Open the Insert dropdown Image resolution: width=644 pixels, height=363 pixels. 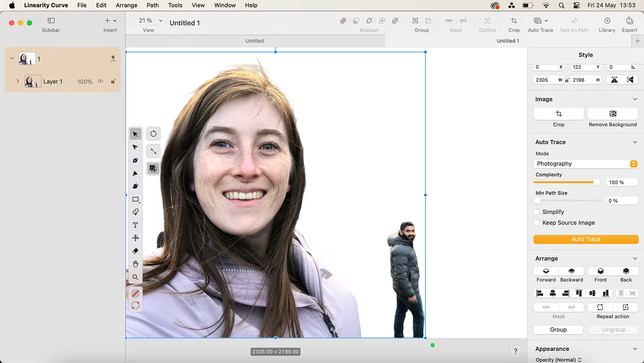(x=110, y=21)
